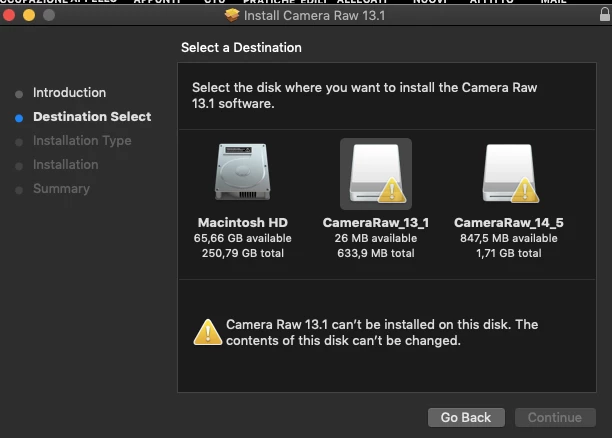
Task: Click the CameraRaw_13_1 label
Action: tap(376, 223)
